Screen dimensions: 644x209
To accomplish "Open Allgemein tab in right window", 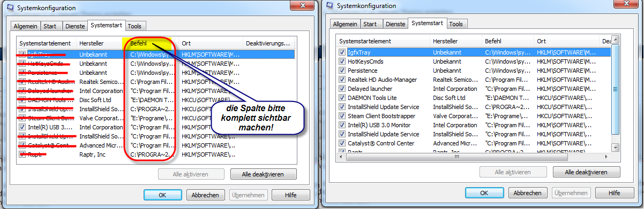I will tap(345, 24).
